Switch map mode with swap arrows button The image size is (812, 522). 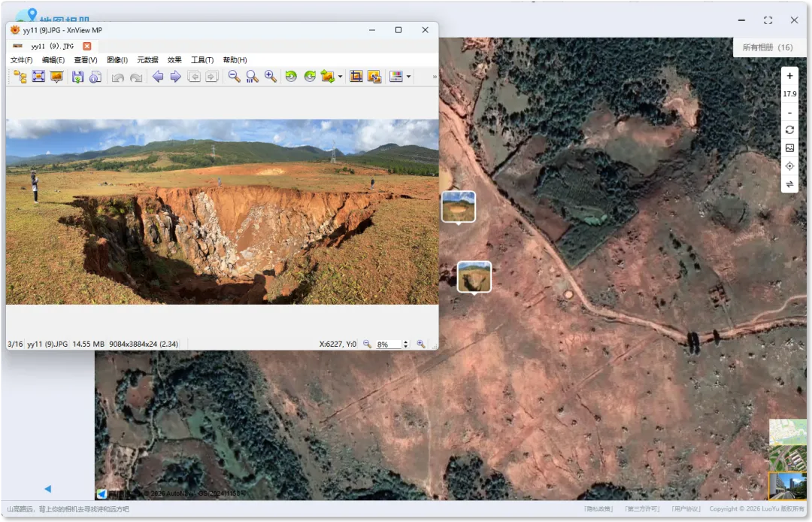click(x=789, y=184)
